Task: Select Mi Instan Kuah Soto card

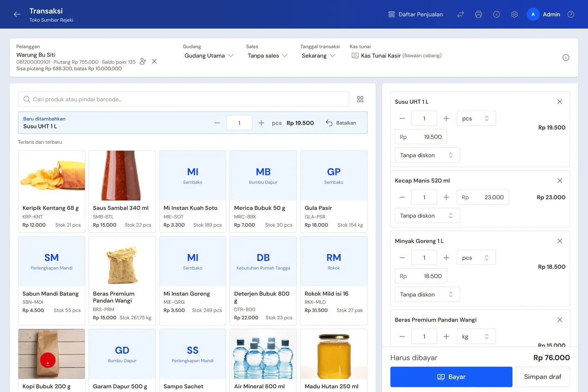Action: [193, 192]
